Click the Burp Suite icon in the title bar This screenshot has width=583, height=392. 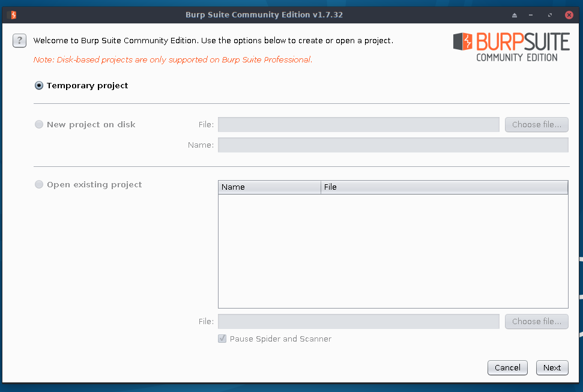pyautogui.click(x=12, y=14)
